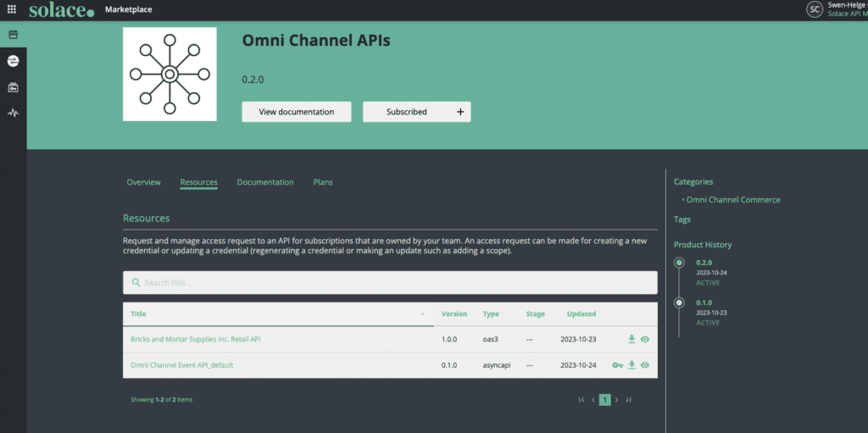Click the user name in the header
The height and width of the screenshot is (433, 868).
pyautogui.click(x=848, y=5)
